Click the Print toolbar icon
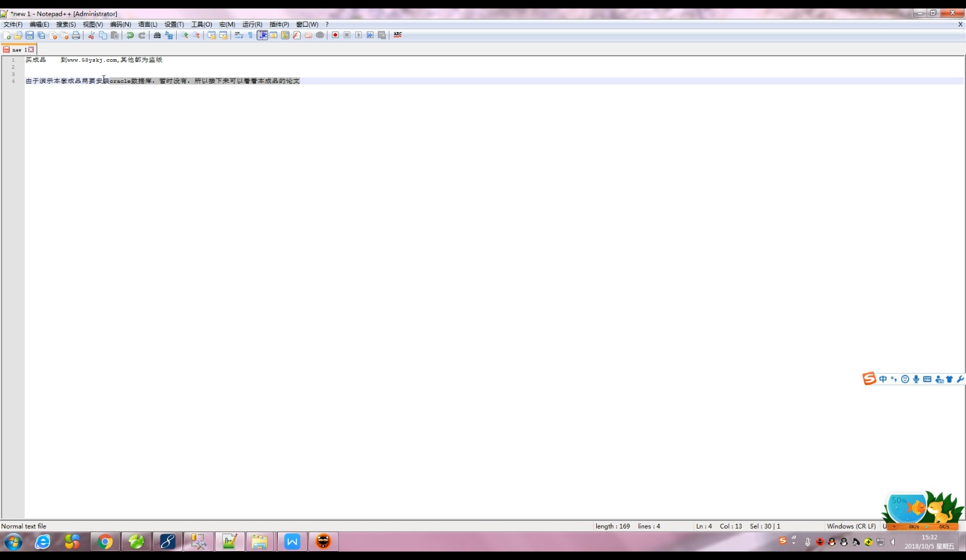The image size is (966, 560). tap(76, 35)
